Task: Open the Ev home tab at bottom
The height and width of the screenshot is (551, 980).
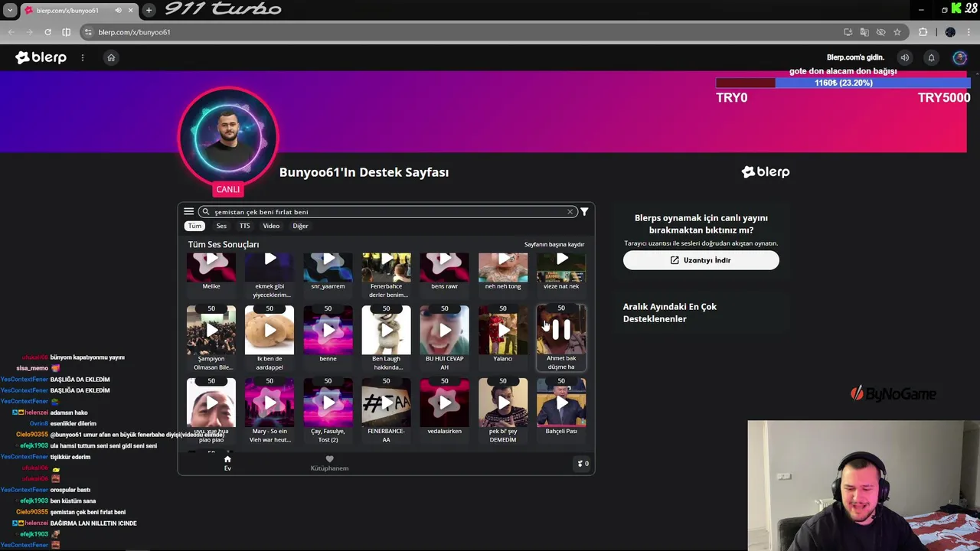Action: click(227, 463)
